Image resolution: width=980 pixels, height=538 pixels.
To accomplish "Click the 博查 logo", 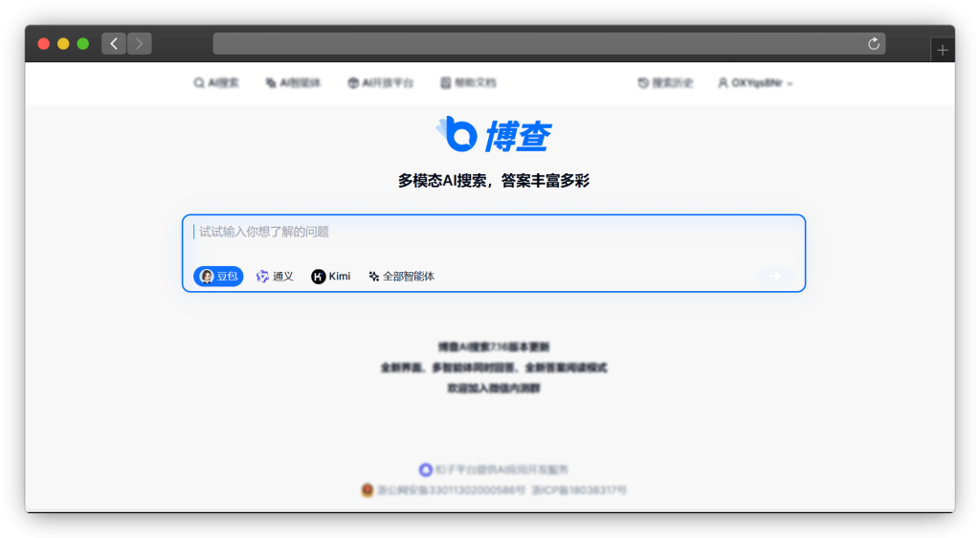I will tap(493, 134).
